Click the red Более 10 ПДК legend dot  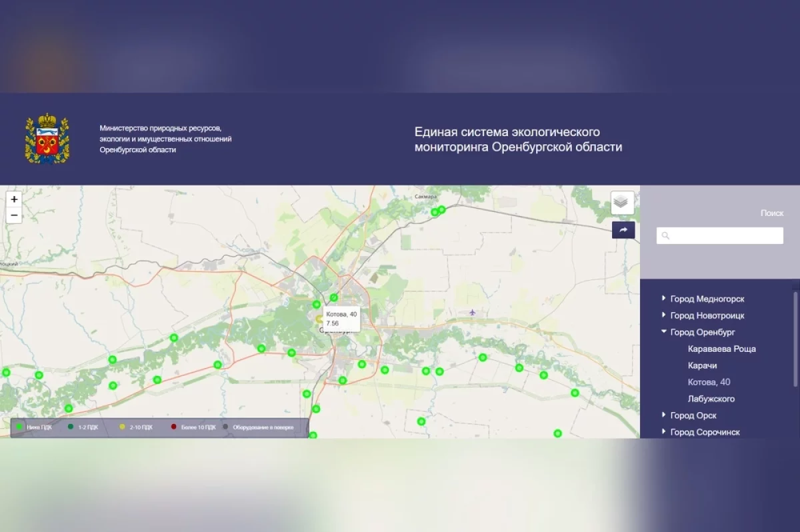(174, 427)
